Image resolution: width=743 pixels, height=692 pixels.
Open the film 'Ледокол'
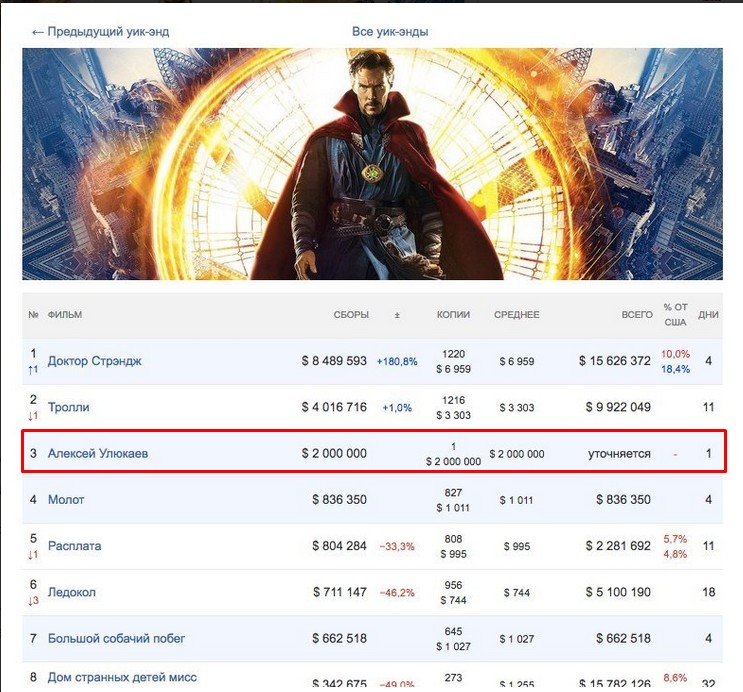click(72, 592)
